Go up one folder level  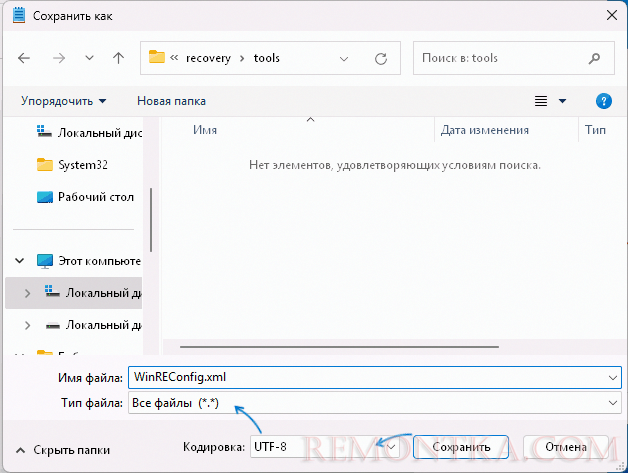pyautogui.click(x=118, y=58)
